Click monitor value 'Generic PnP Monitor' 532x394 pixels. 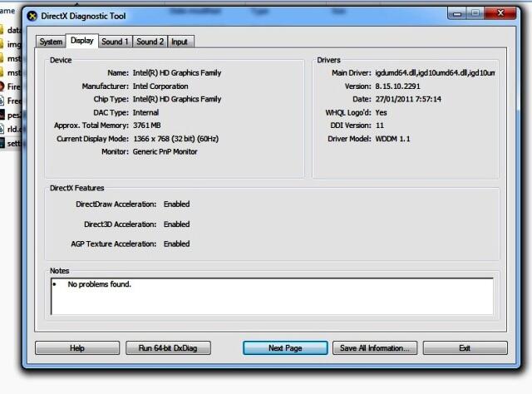click(x=165, y=151)
